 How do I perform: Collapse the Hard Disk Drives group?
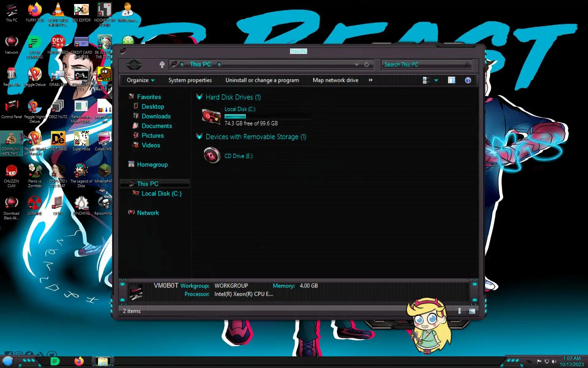pyautogui.click(x=199, y=97)
